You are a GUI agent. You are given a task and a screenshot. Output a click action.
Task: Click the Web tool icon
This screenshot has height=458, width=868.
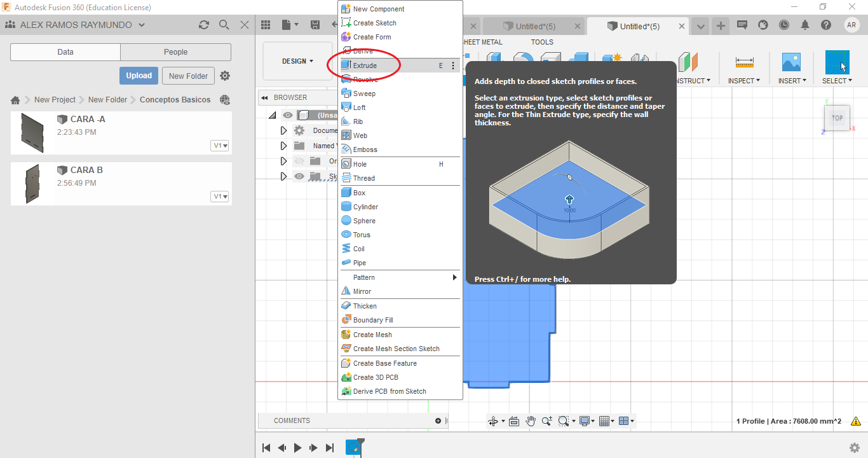pos(346,135)
